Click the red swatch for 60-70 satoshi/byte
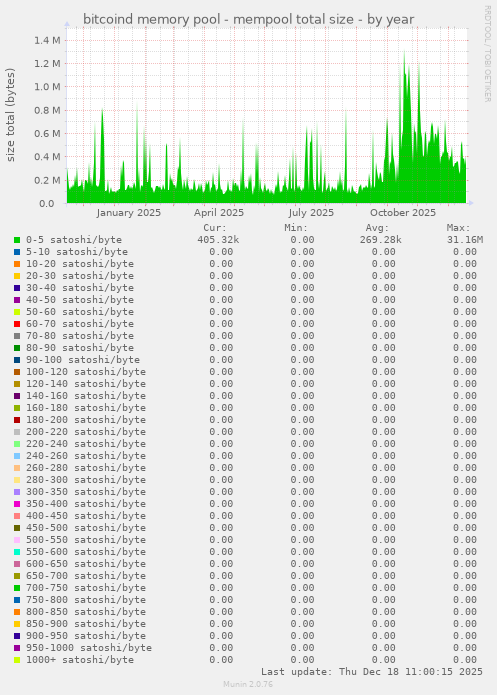Viewport: 497px width, 695px height. [x=17, y=324]
